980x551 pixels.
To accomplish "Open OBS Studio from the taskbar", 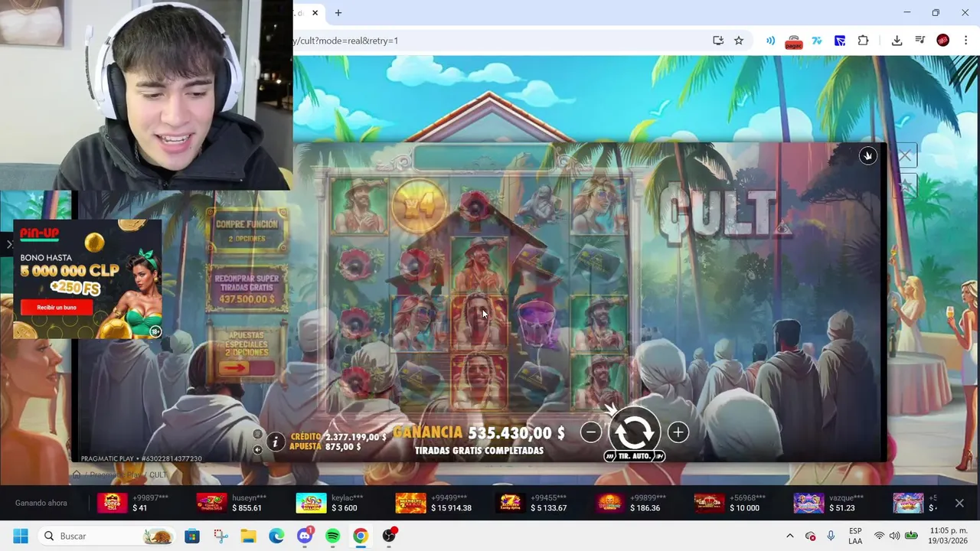I will [x=389, y=536].
